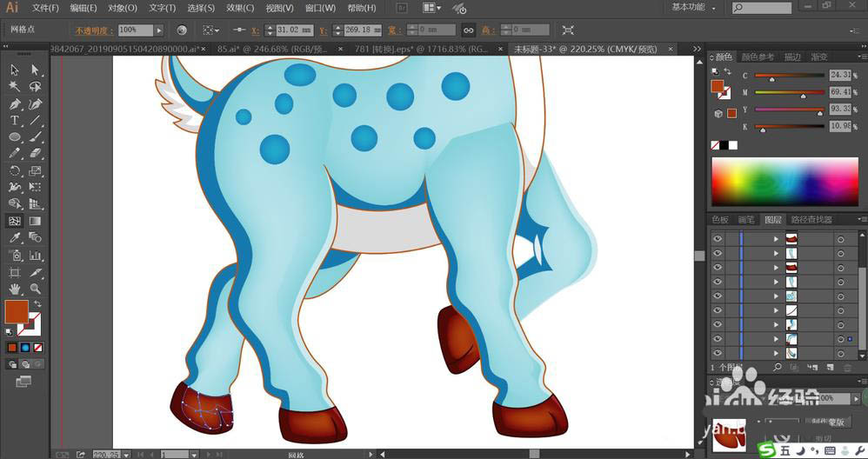Select the Zoom magnifier tool
The image size is (868, 459).
(35, 289)
